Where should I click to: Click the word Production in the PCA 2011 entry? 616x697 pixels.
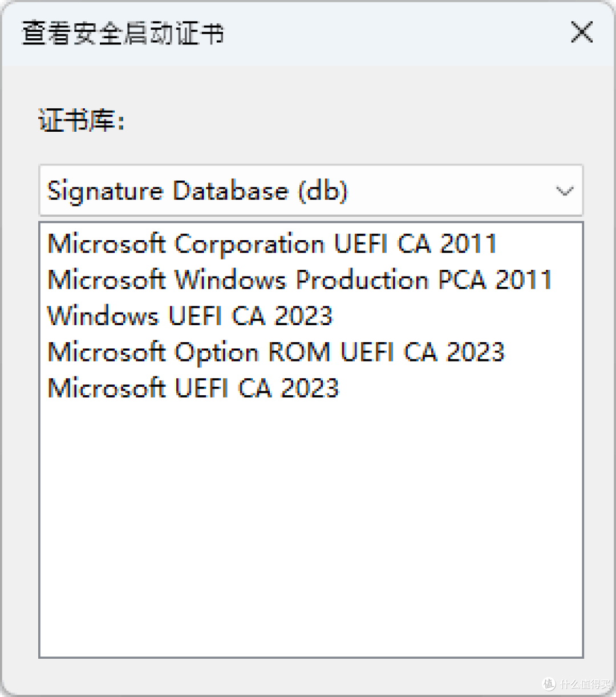tap(362, 280)
